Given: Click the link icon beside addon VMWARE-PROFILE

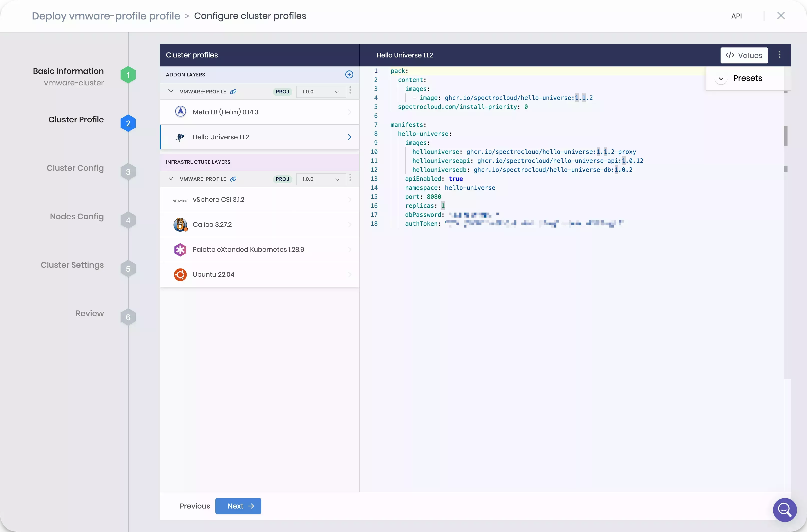Looking at the screenshot, I should click(233, 92).
